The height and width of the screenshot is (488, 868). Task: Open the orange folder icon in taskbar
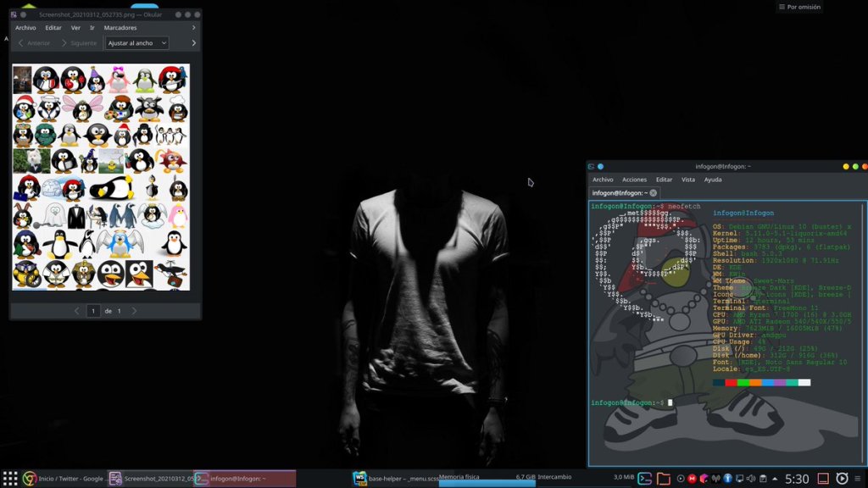click(x=664, y=479)
